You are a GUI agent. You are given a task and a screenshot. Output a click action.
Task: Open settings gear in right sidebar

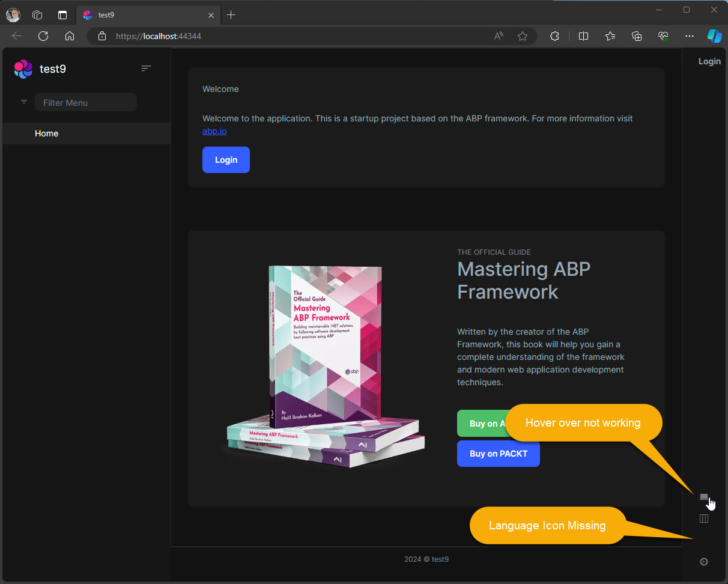(x=704, y=562)
